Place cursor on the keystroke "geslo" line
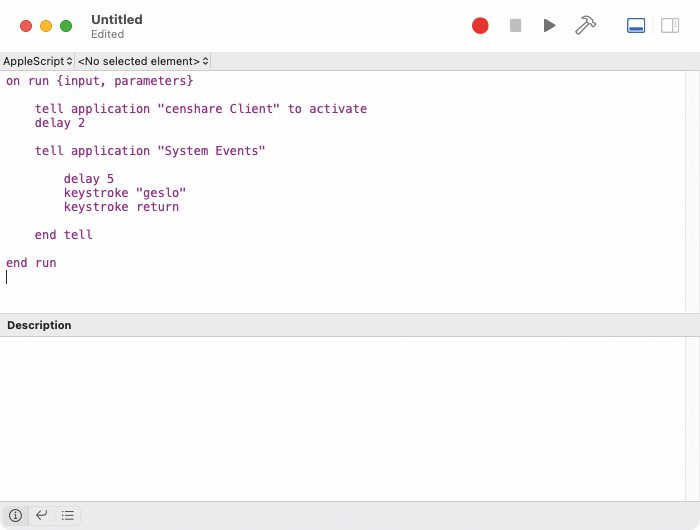Screen dimensions: 700x530 coord(125,193)
